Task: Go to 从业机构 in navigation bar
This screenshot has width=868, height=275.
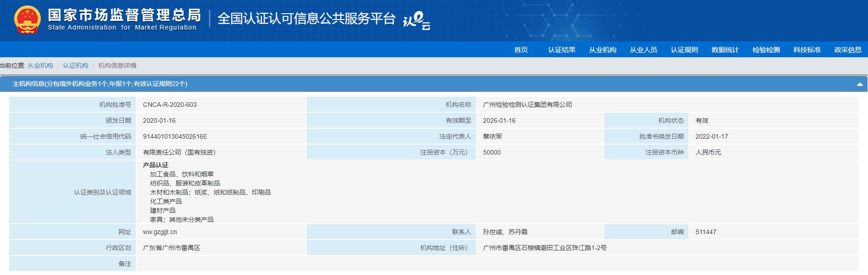Action: click(x=602, y=50)
